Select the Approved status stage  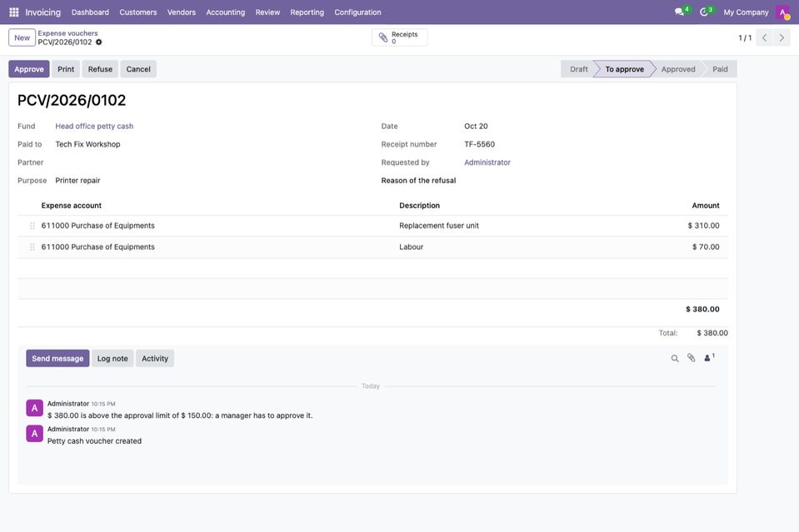(678, 69)
